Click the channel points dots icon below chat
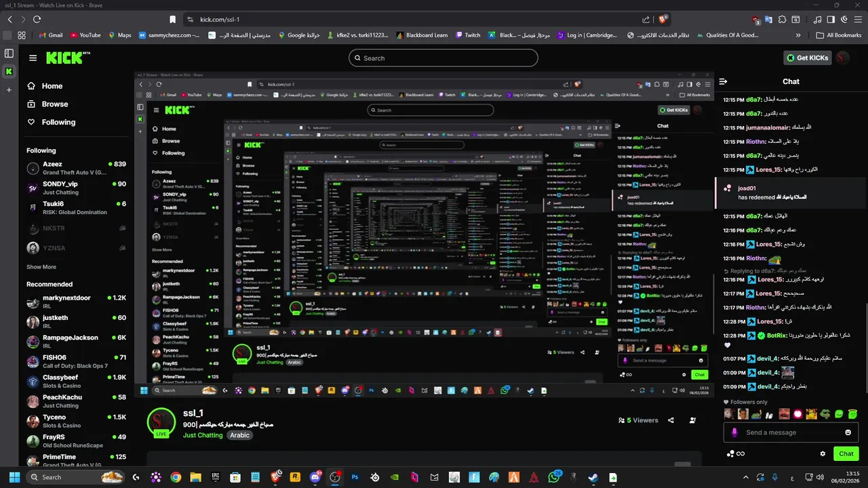 [x=730, y=453]
